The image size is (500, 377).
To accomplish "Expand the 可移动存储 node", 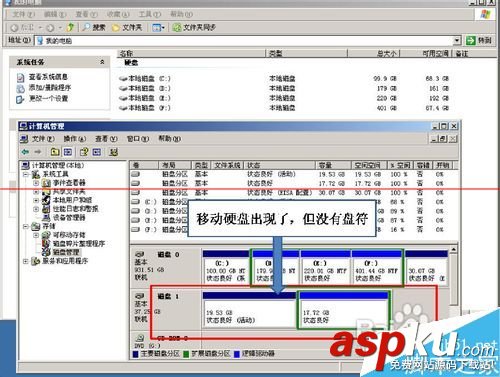I will click(36, 235).
